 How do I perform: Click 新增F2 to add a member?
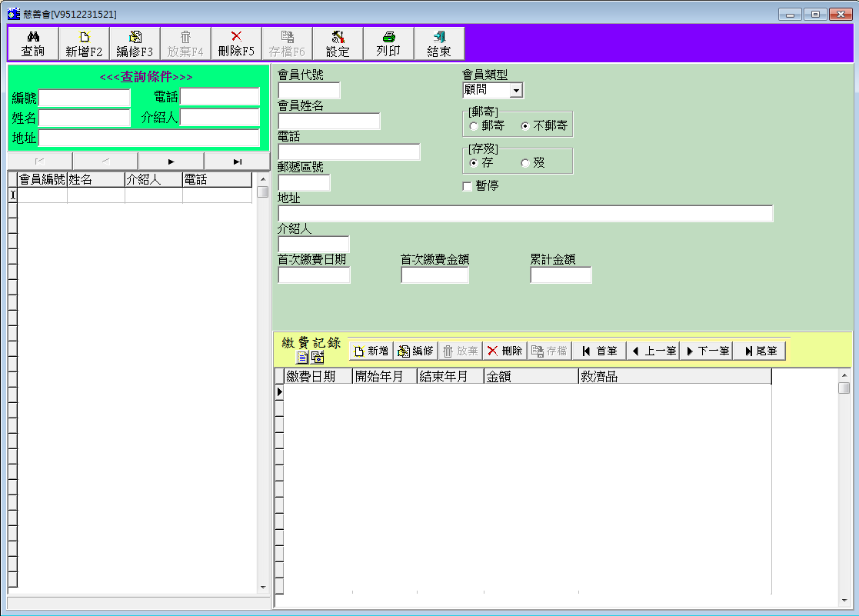[x=84, y=44]
